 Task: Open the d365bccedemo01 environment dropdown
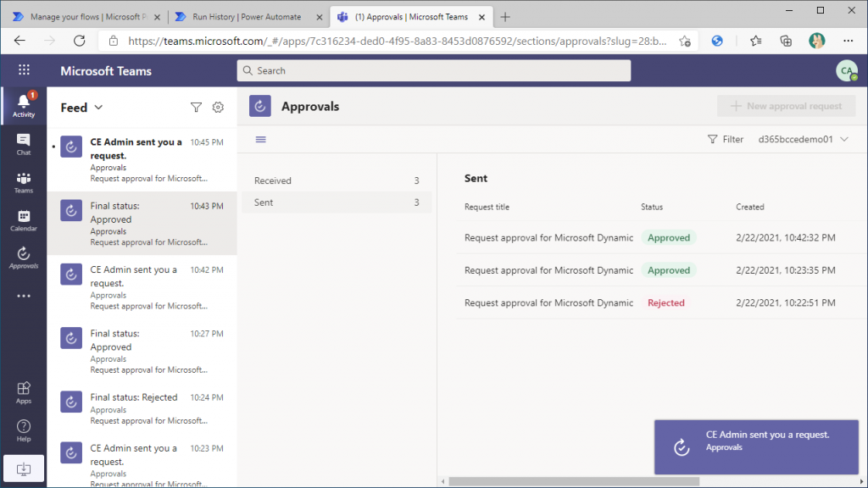pyautogui.click(x=804, y=140)
